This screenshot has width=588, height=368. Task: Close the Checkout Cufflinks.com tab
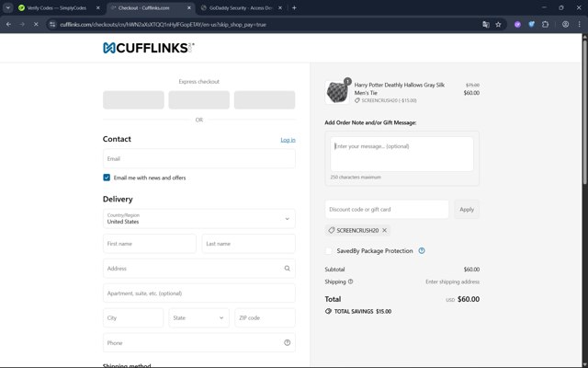click(189, 7)
